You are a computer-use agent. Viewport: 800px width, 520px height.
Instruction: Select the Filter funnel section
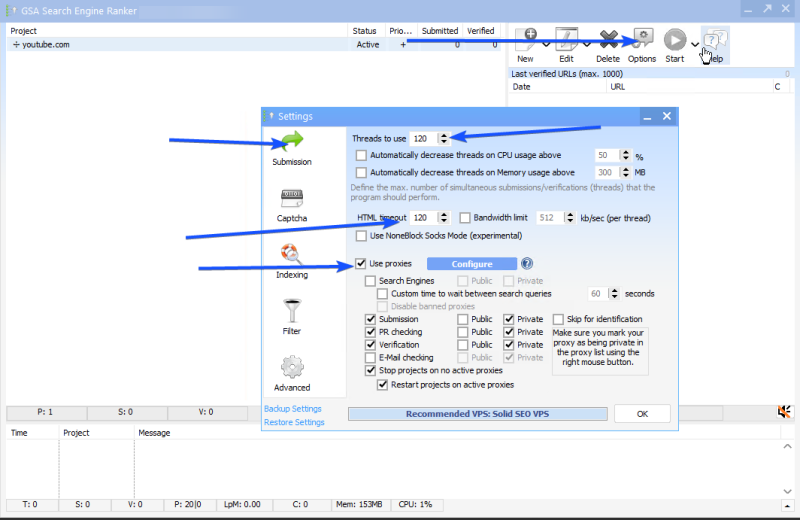[292, 317]
